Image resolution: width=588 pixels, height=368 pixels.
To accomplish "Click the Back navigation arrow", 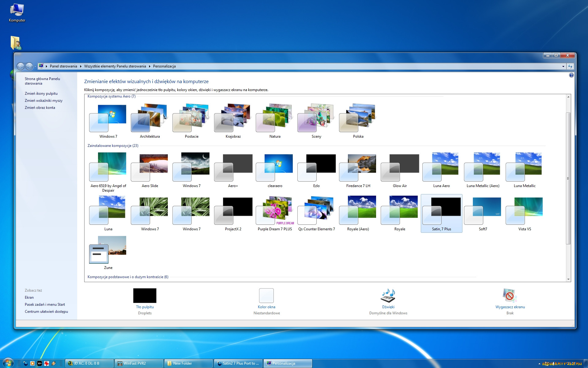I will click(x=21, y=66).
